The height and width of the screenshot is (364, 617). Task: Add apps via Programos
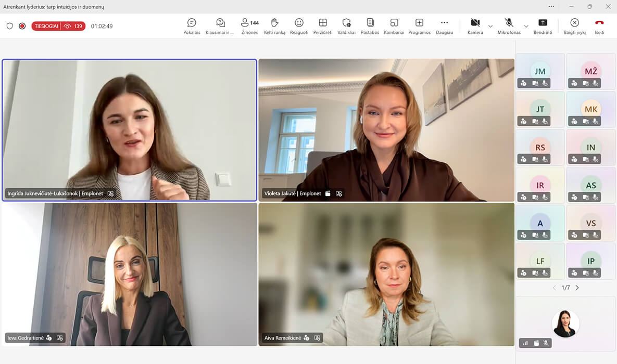[x=420, y=27]
